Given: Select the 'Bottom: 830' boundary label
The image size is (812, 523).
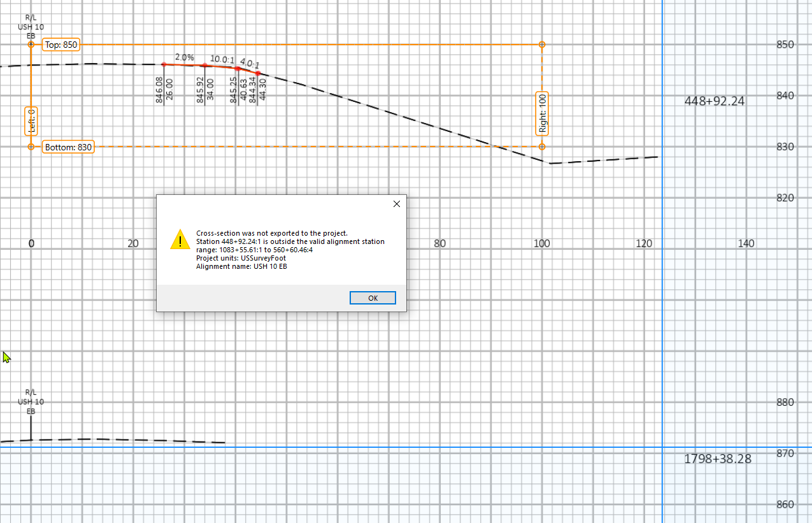Looking at the screenshot, I should [x=68, y=147].
